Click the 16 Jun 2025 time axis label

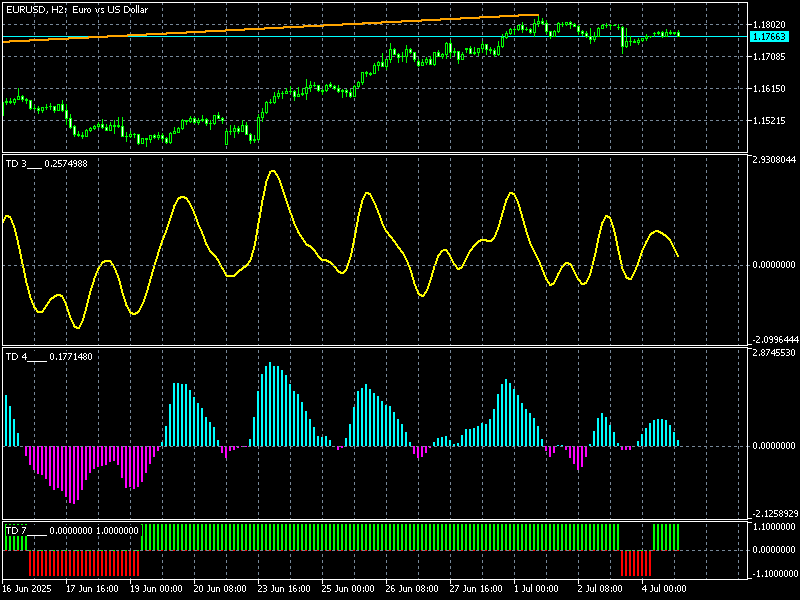point(28,588)
